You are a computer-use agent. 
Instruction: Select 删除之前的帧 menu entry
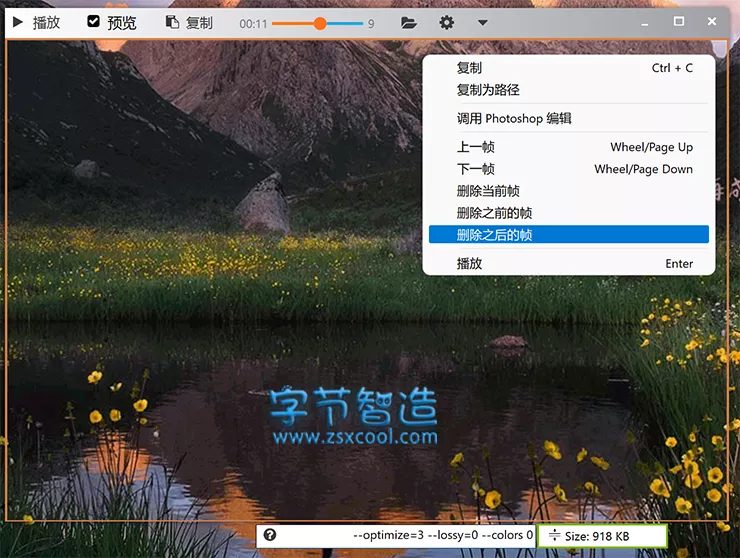569,213
